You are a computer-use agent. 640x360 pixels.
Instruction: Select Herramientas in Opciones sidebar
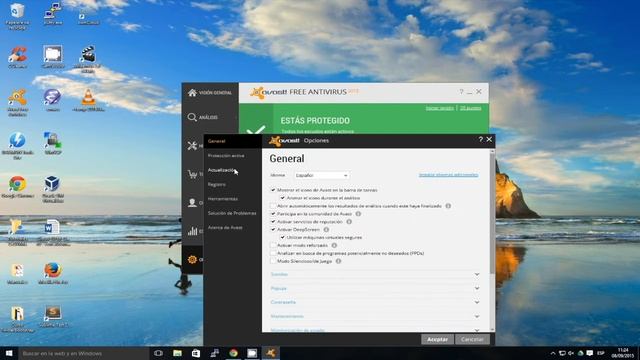[222, 199]
